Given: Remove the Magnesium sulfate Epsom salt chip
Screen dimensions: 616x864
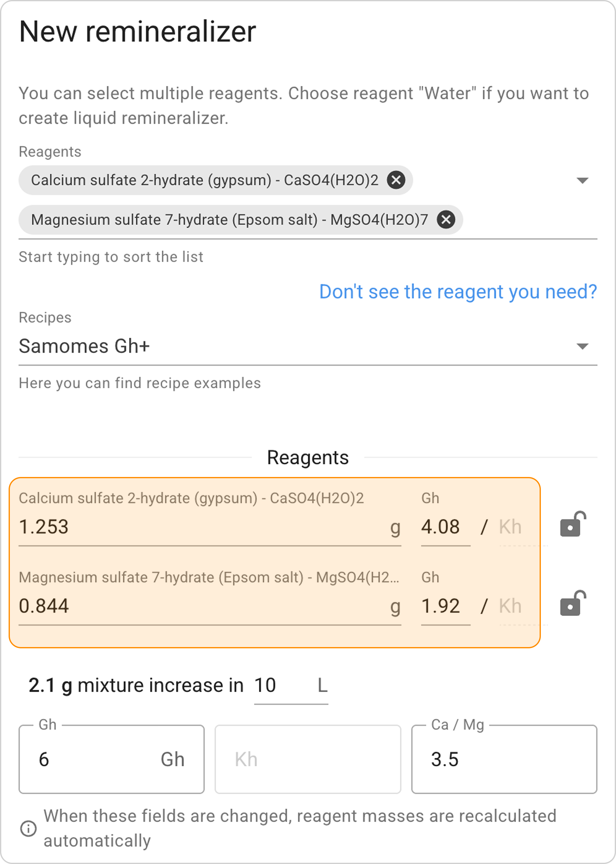Looking at the screenshot, I should pyautogui.click(x=446, y=219).
